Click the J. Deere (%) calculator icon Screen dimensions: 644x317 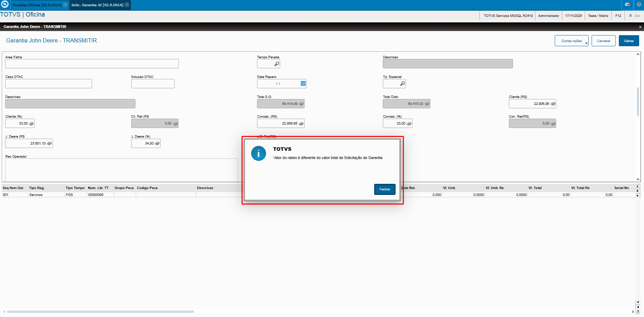[157, 143]
